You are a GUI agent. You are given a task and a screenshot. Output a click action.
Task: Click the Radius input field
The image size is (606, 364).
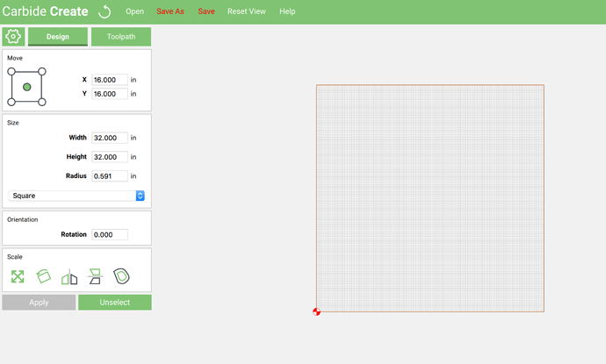(110, 176)
